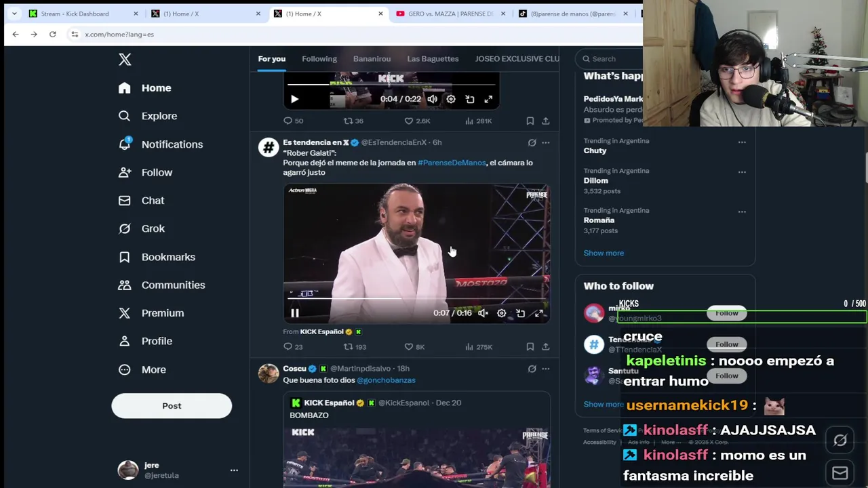Viewport: 868px width, 488px height.
Task: Like the post with 2.6K likes
Action: [x=417, y=121]
